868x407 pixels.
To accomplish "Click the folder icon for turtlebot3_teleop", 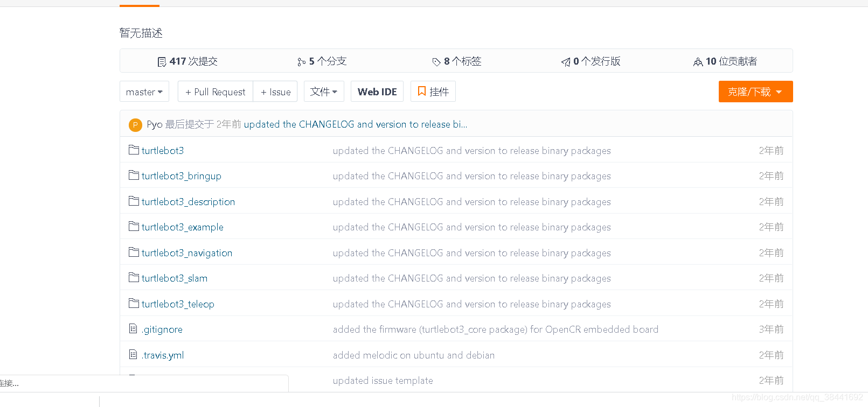I will [x=134, y=303].
